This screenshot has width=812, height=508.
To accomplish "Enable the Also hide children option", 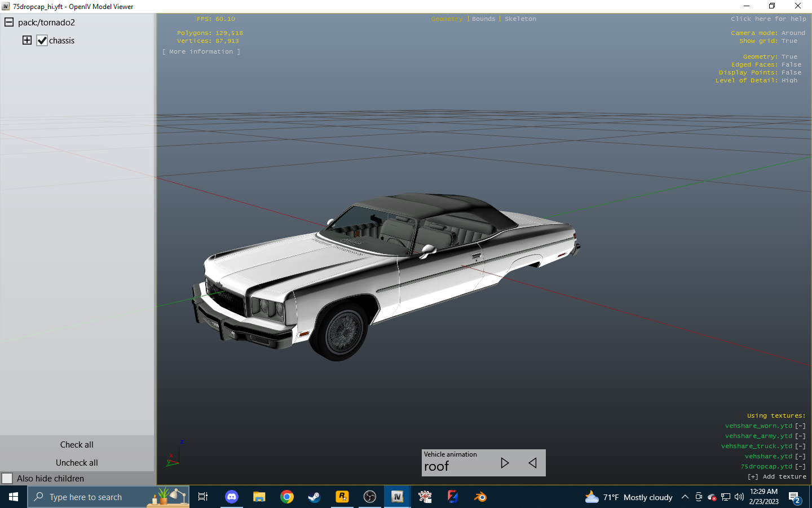I will tap(8, 478).
